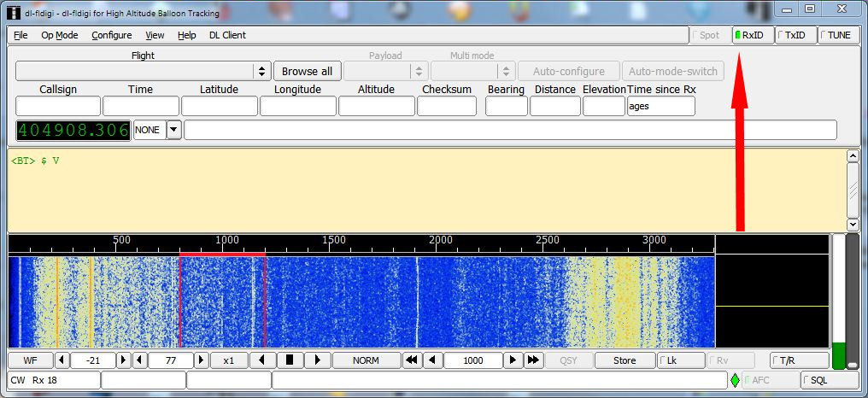Toggle the AFC button
Image resolution: width=868 pixels, height=398 pixels.
tap(770, 380)
